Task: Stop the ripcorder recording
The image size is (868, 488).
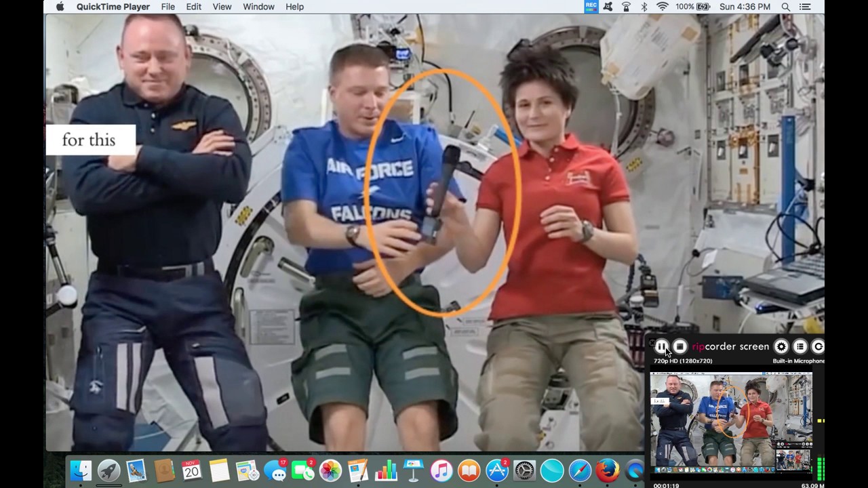Action: [679, 346]
